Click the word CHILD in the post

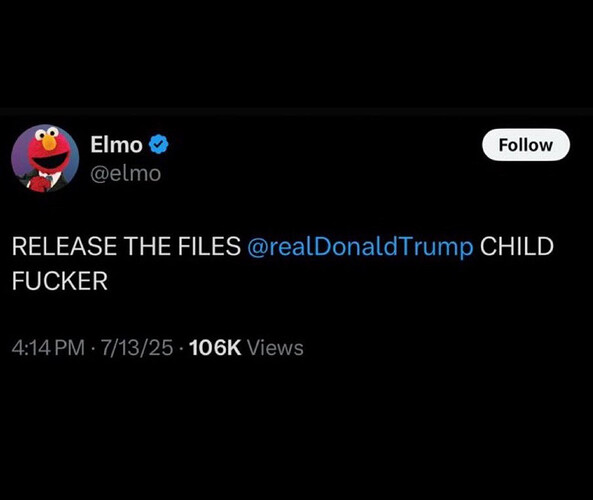517,246
